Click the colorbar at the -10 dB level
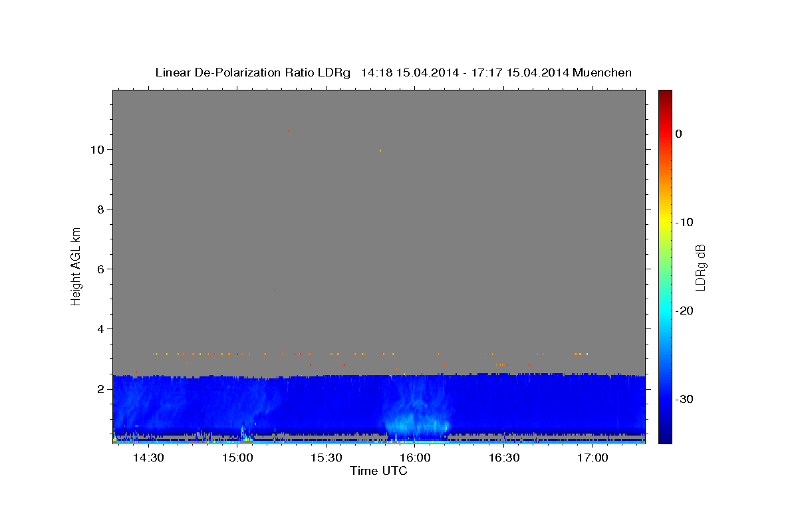The height and width of the screenshot is (532, 798). pos(665,222)
